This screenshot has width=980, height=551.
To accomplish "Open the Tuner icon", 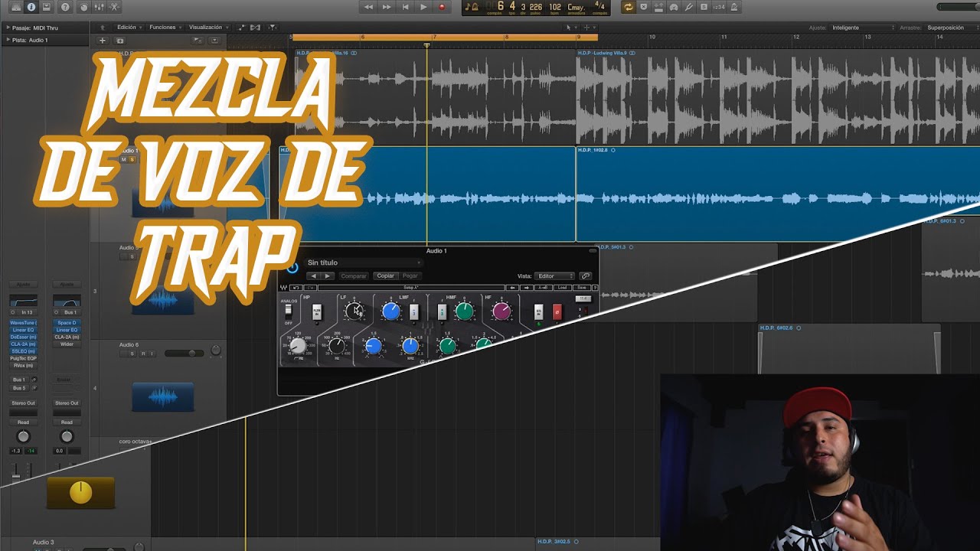I will click(688, 7).
